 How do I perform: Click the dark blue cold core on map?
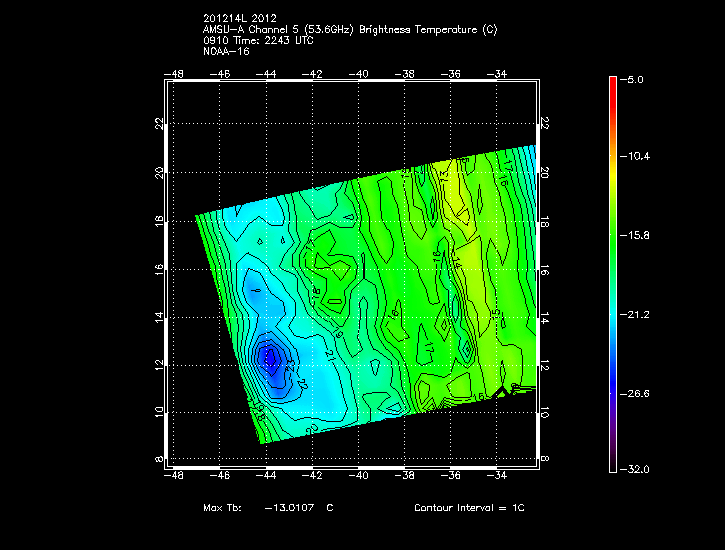(268, 357)
